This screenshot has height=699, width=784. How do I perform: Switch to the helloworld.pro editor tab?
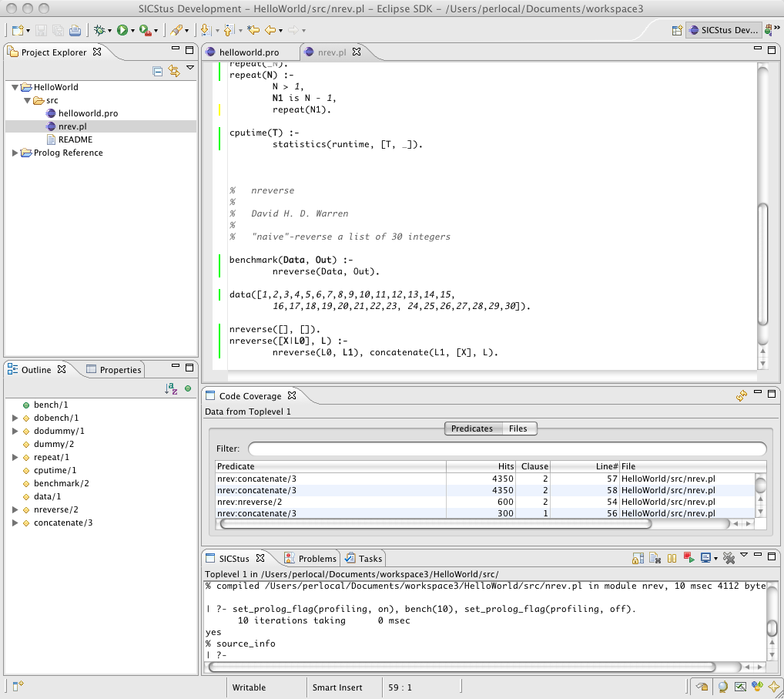[249, 52]
